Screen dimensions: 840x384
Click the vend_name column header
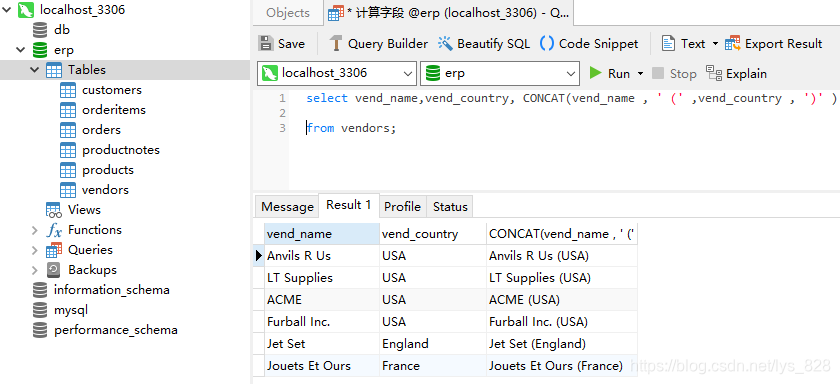321,234
